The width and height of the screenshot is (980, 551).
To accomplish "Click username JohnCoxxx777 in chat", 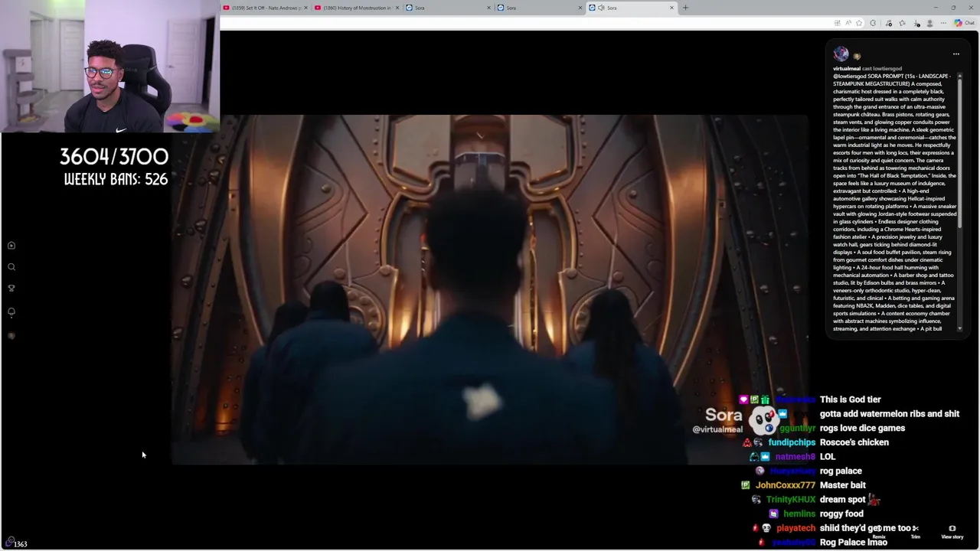I will [x=785, y=485].
